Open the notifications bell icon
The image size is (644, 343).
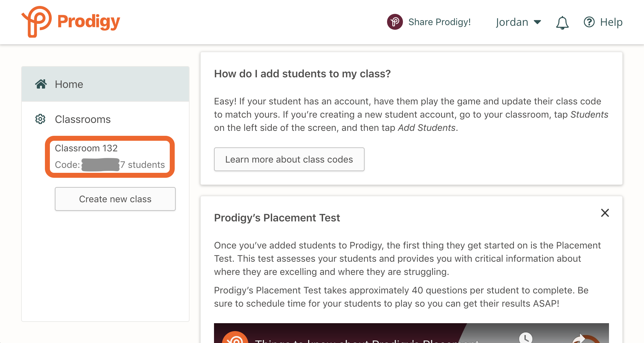pos(562,22)
